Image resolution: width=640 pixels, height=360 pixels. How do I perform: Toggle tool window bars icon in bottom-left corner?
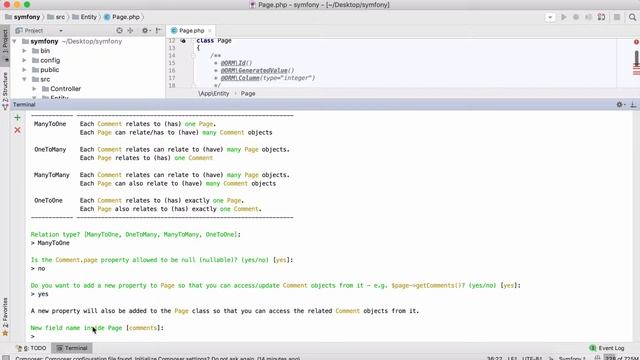point(6,358)
